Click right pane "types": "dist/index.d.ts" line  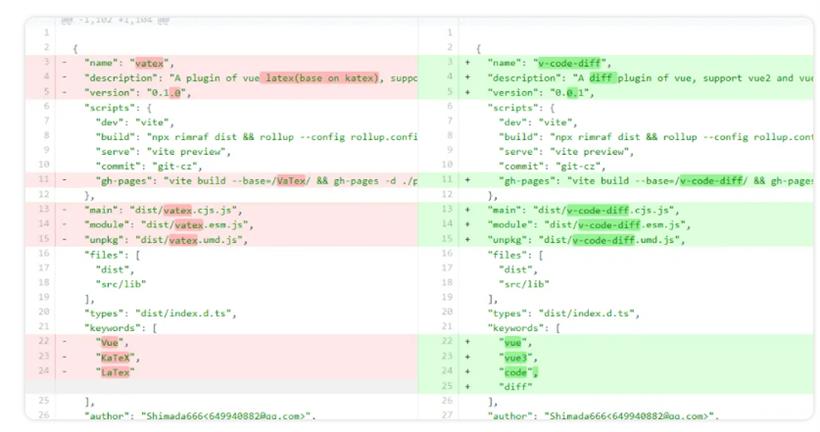click(x=616, y=313)
